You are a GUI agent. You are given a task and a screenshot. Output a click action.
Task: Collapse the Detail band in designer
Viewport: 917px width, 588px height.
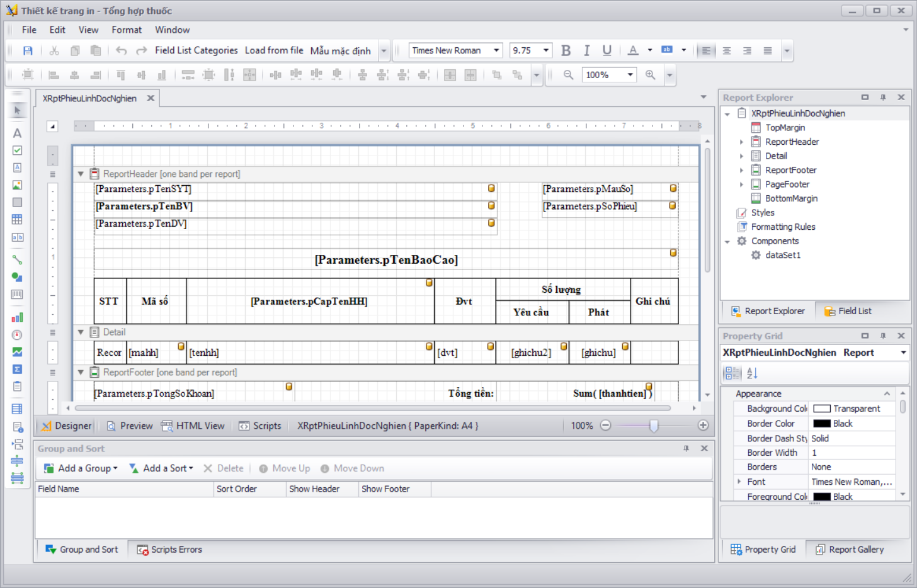pyautogui.click(x=81, y=332)
